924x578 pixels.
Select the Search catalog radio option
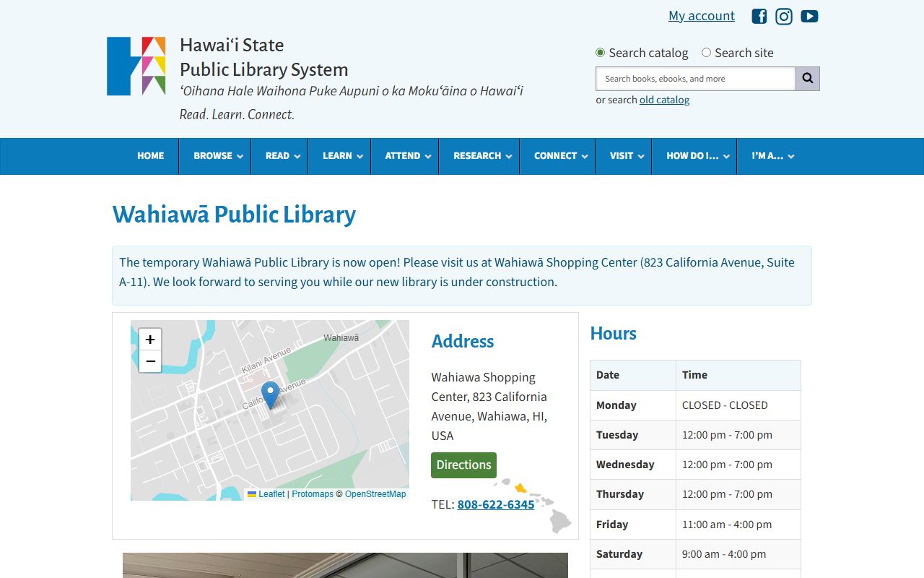coord(600,53)
